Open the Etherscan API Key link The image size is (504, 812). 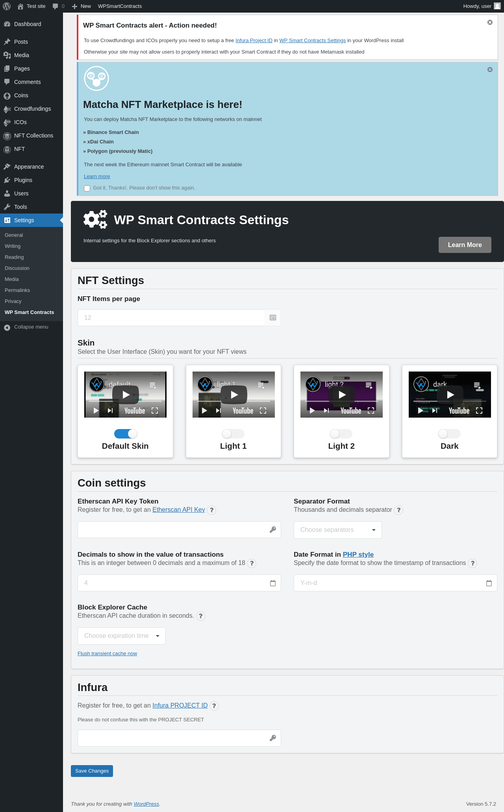coord(179,510)
